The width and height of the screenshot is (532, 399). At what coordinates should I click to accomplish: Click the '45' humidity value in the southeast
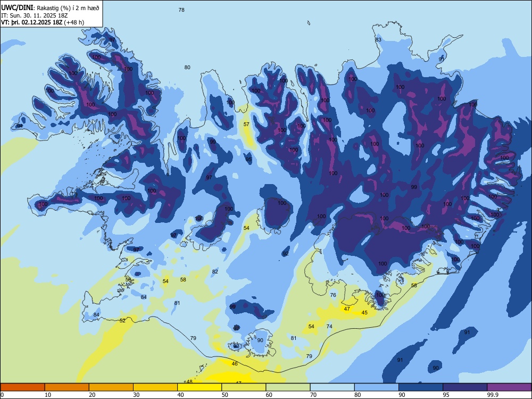(364, 312)
